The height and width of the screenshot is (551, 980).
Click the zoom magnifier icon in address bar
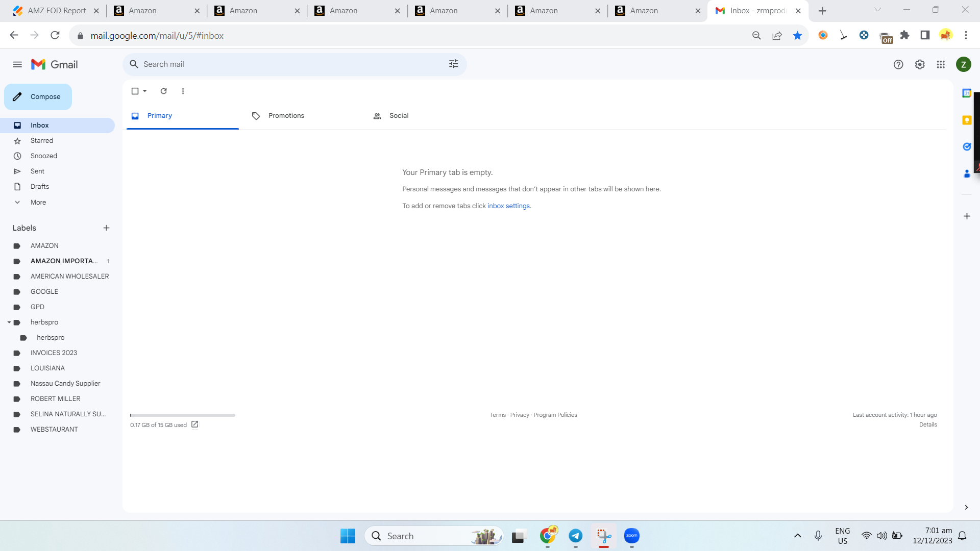[x=756, y=35]
